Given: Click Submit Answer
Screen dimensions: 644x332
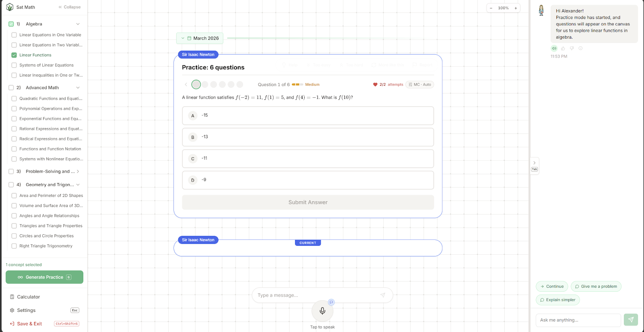Looking at the screenshot, I should pyautogui.click(x=308, y=202).
